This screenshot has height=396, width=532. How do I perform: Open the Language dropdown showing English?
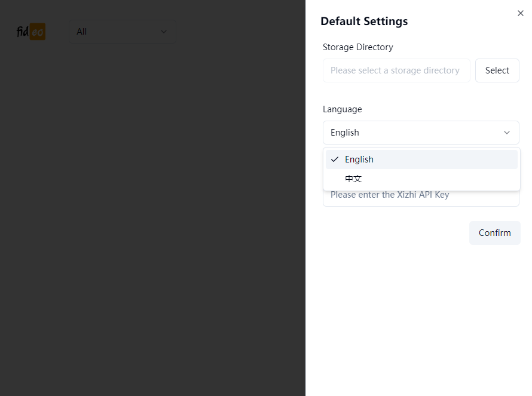[421, 133]
